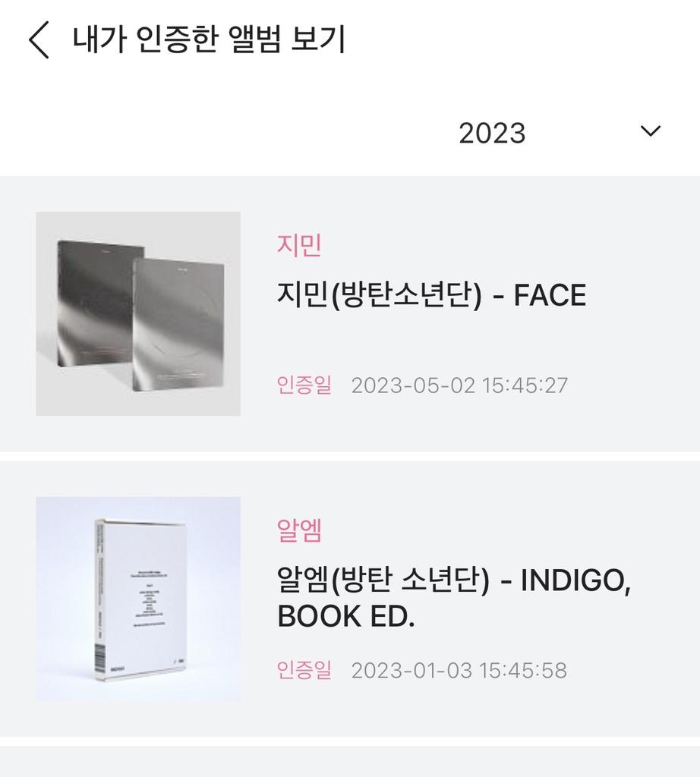Tap the partially visible card at the bottom
This screenshot has height=777, width=700.
pyautogui.click(x=349, y=763)
